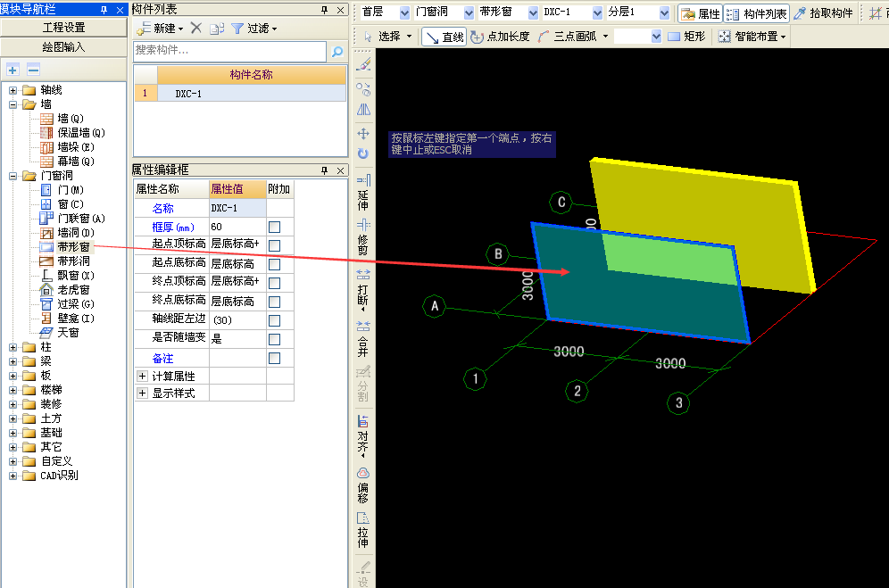889x588 pixels.
Task: Click the 框厚 value cell 60
Action: coord(237,227)
